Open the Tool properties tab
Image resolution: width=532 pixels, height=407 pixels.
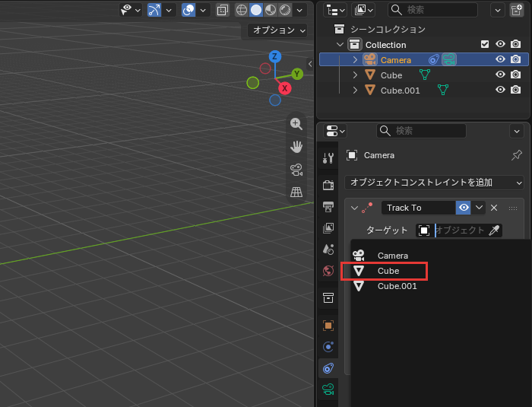tap(328, 158)
